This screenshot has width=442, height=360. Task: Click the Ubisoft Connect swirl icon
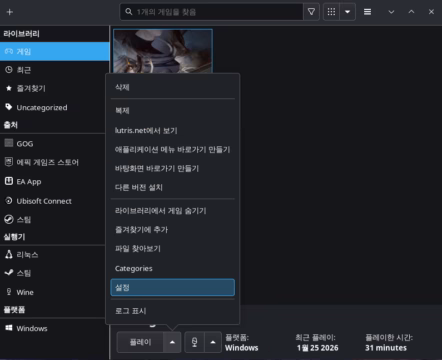click(x=9, y=201)
